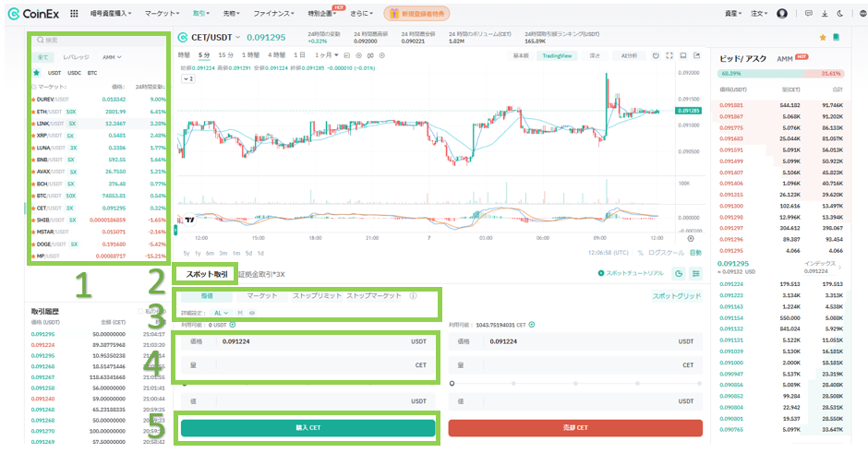Expand the CET/USDT pair selector

(x=238, y=37)
